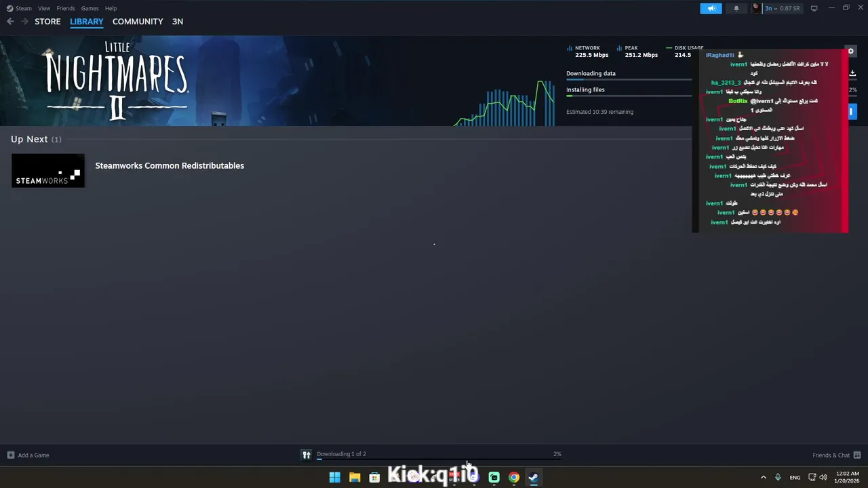868x488 pixels.
Task: Click the friends list icon in footer
Action: 857,455
